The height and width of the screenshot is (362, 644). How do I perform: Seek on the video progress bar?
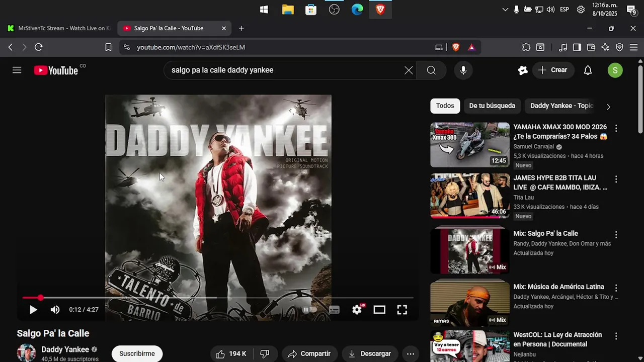pos(218,298)
